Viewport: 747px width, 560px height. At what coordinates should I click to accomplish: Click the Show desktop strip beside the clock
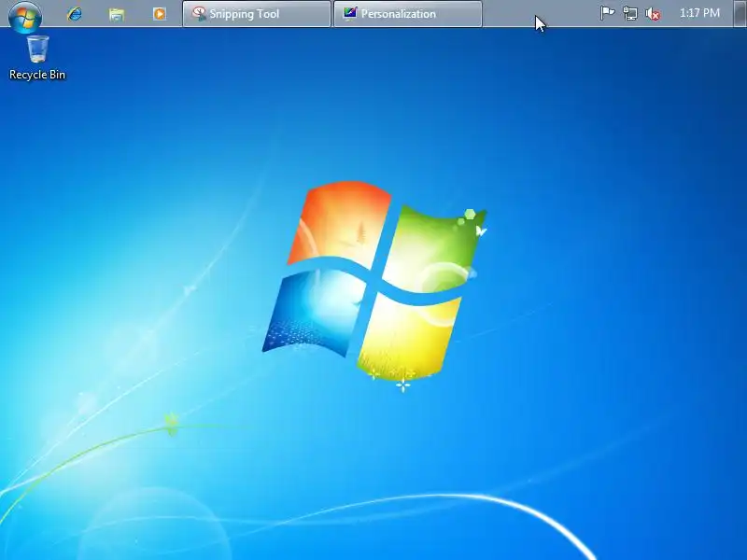740,14
